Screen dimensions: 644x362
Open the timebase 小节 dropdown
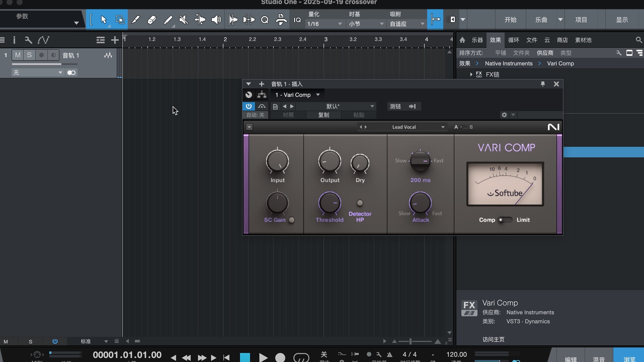(366, 24)
